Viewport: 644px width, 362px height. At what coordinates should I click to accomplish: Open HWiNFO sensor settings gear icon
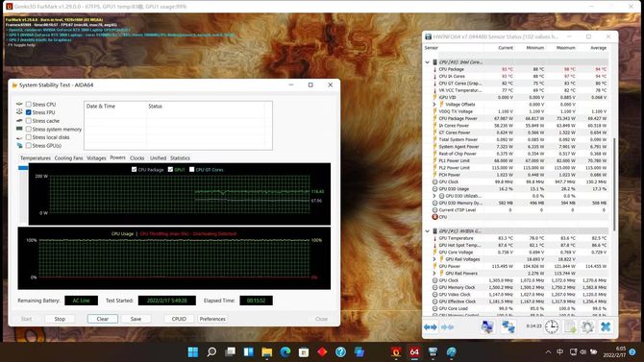(587, 326)
